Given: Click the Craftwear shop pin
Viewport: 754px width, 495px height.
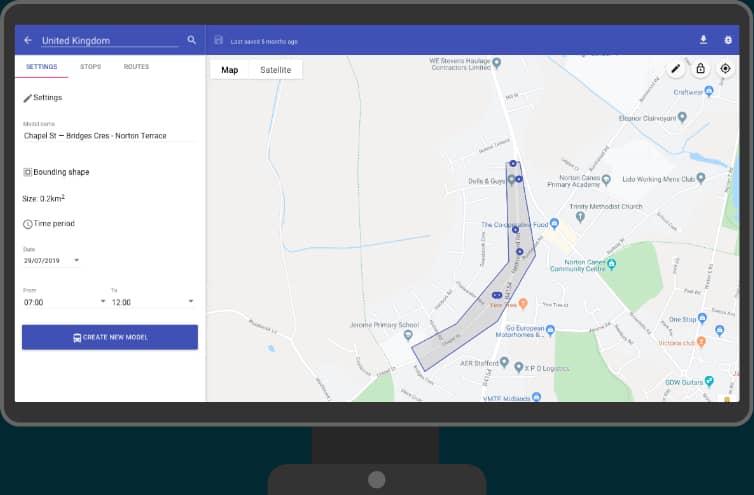Looking at the screenshot, I should (x=709, y=91).
